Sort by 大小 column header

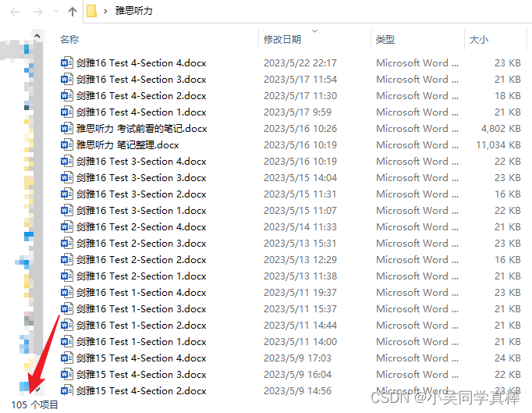(x=479, y=39)
